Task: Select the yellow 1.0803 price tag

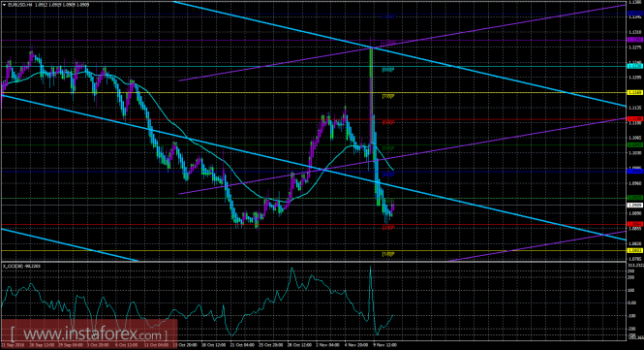Action: 634,250
